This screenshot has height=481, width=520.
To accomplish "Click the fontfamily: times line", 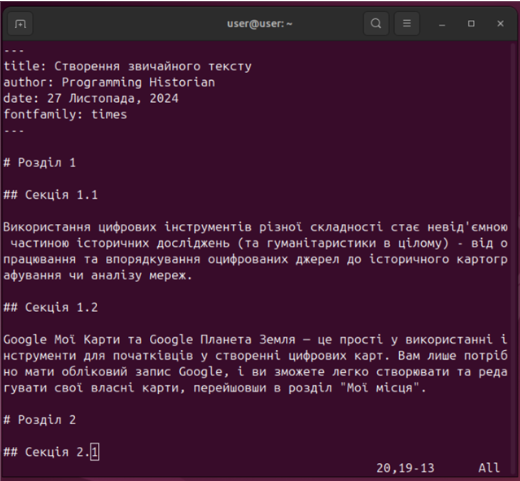I will pyautogui.click(x=65, y=114).
